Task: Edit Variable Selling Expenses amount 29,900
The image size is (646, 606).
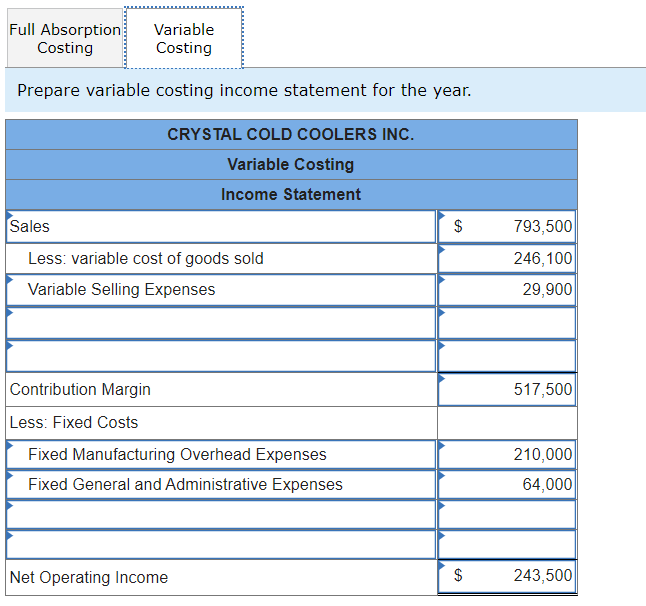Action: 507,290
